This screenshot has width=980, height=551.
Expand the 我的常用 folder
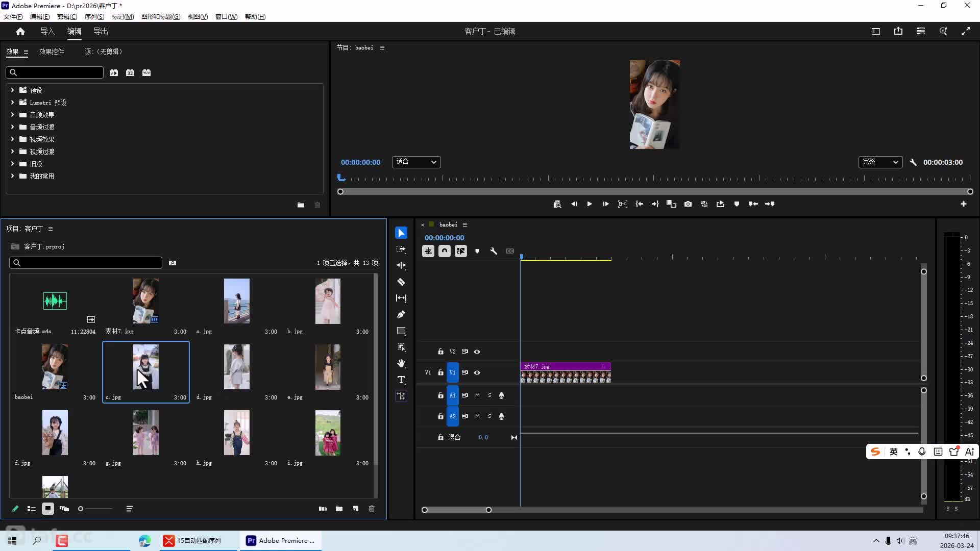pos(12,176)
